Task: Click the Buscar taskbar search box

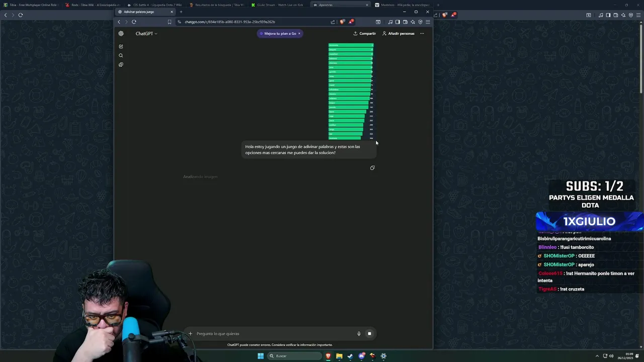Action: (x=295, y=356)
